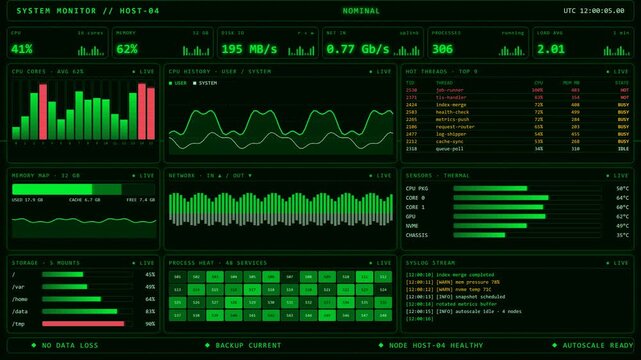Click the 'rotated metrics buffer' log line
This screenshot has height=360, width=641.
451,304
